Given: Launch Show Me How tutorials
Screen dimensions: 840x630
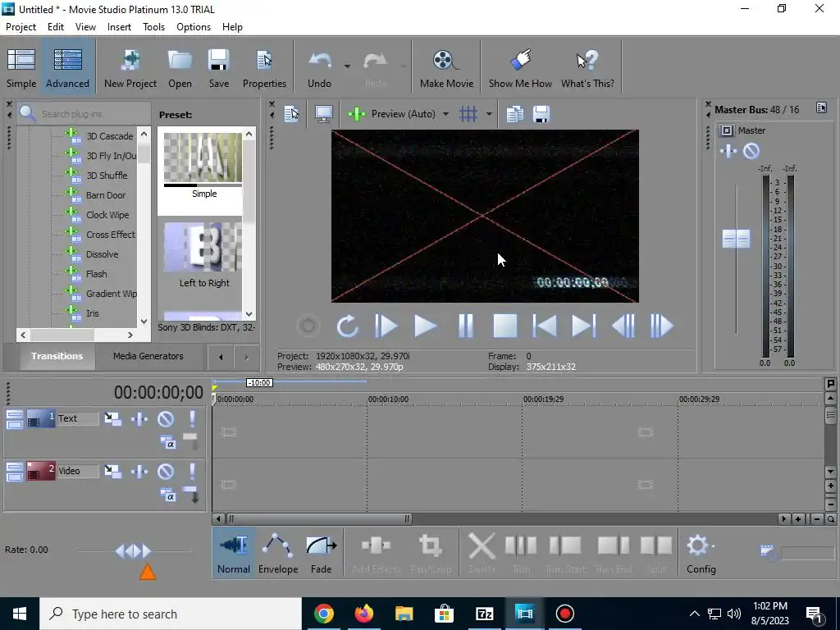Looking at the screenshot, I should click(x=520, y=68).
